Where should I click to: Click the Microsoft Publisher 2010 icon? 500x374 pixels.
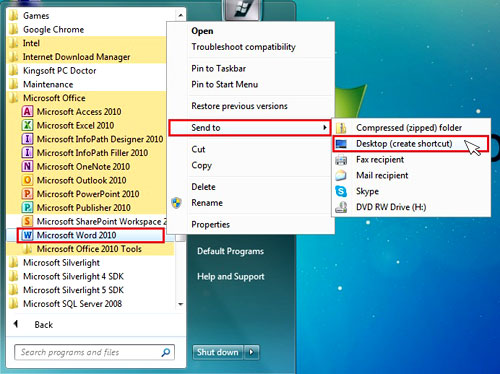(27, 207)
